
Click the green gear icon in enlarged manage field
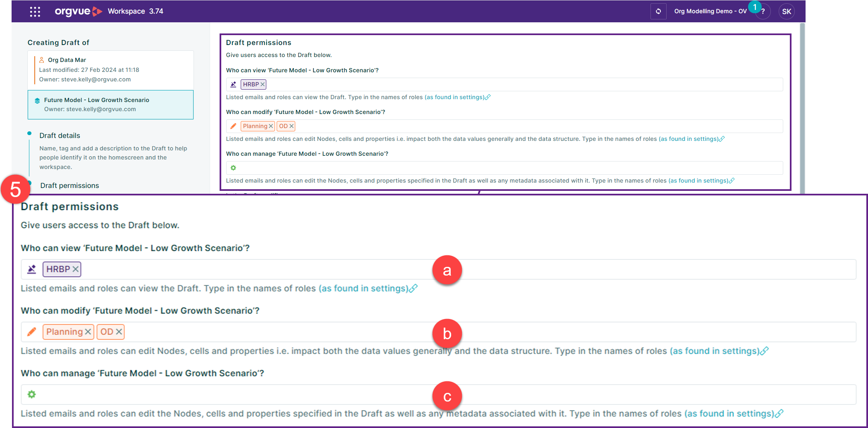click(32, 395)
